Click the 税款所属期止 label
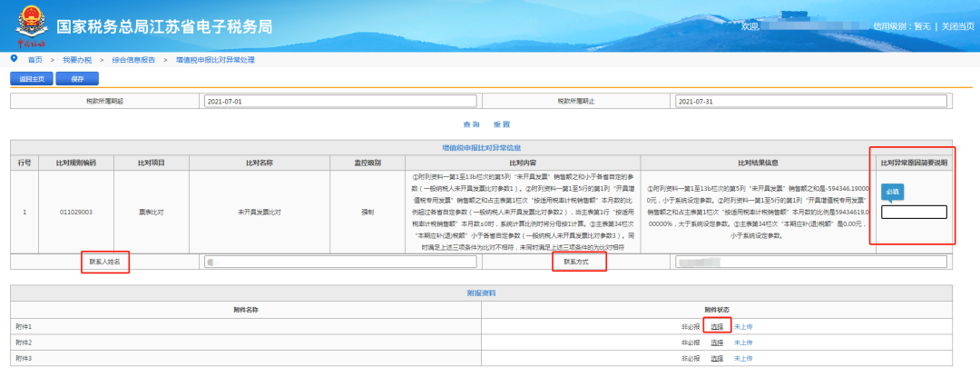Image resolution: width=980 pixels, height=377 pixels. (x=576, y=101)
